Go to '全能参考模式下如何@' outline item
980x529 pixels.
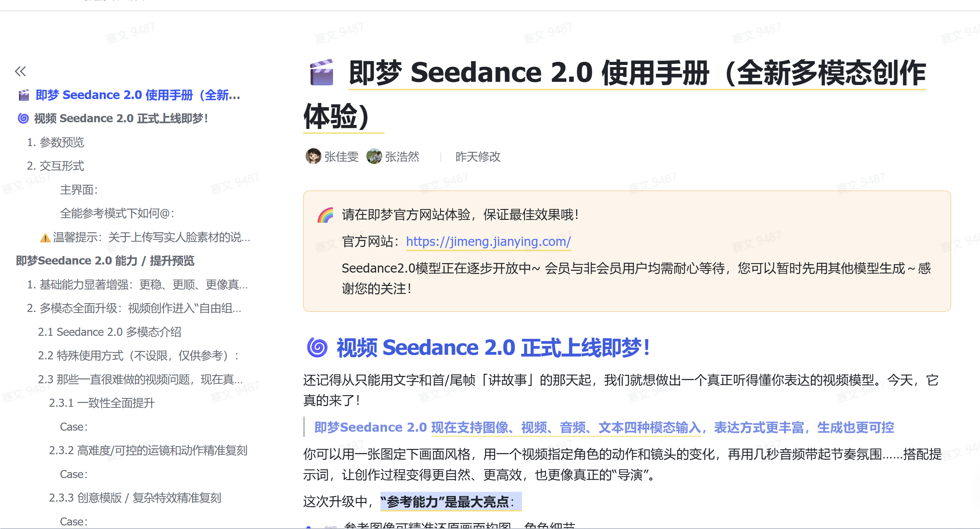pyautogui.click(x=117, y=213)
